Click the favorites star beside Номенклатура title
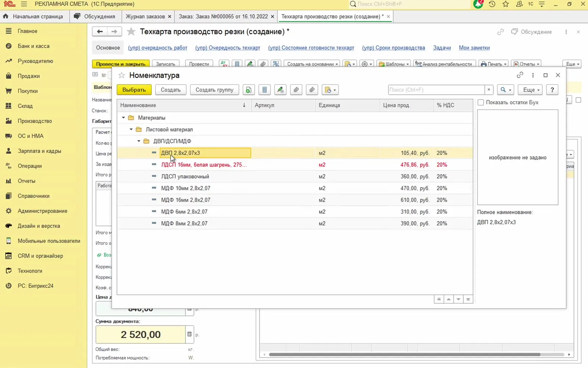The width and height of the screenshot is (588, 368). [x=122, y=75]
